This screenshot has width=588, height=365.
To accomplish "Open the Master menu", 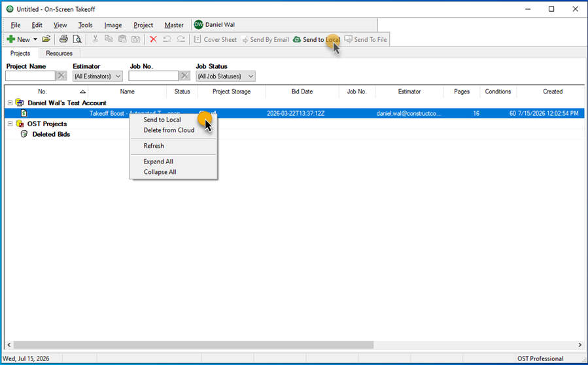I will 174,25.
